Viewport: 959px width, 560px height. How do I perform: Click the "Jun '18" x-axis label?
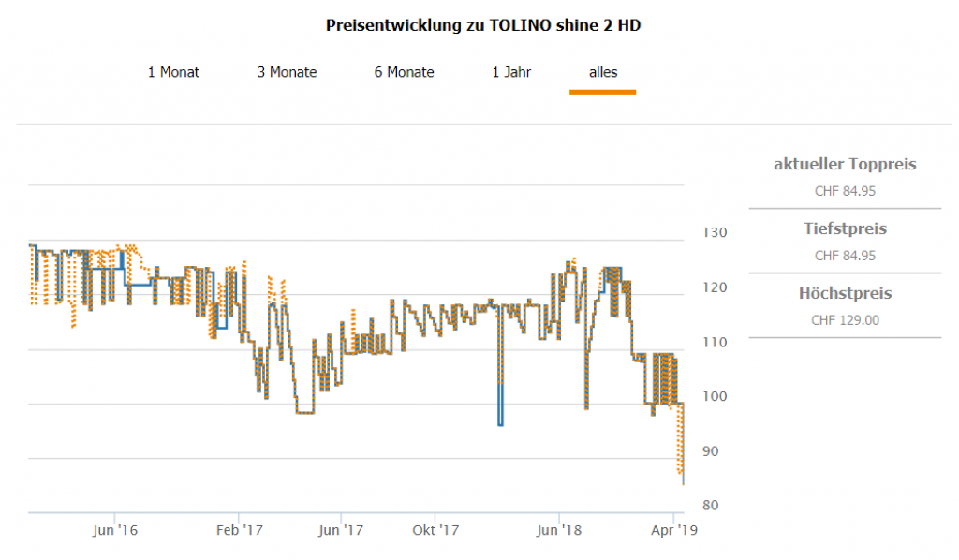560,530
